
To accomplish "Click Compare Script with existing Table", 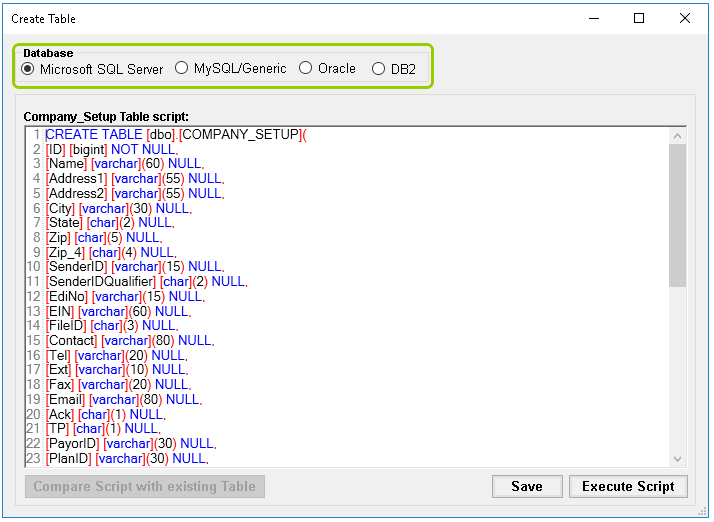I will pos(145,486).
